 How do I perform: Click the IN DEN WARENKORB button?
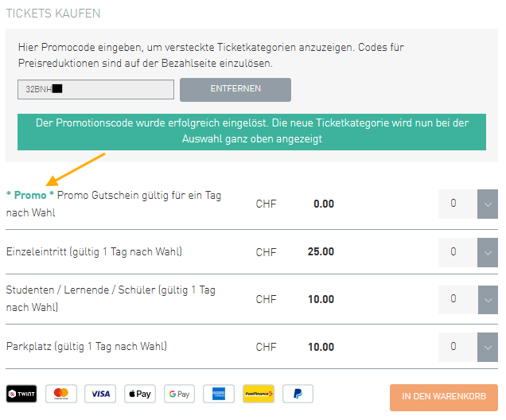tap(443, 397)
